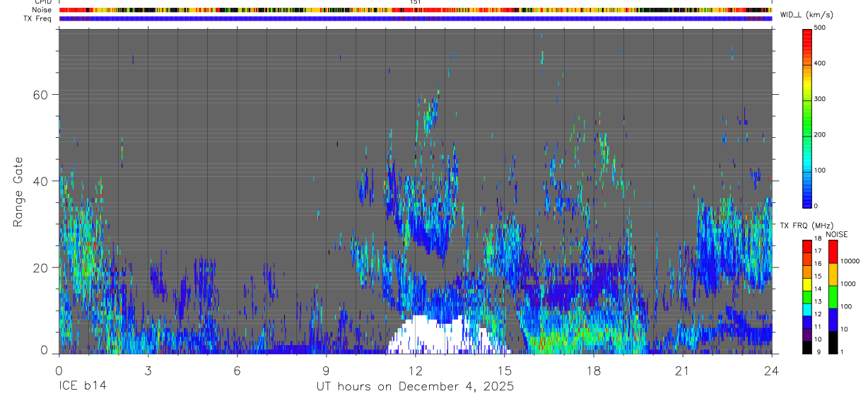Click the WID (km/s) colorbar title
This screenshot has height=401, width=868.
click(805, 16)
